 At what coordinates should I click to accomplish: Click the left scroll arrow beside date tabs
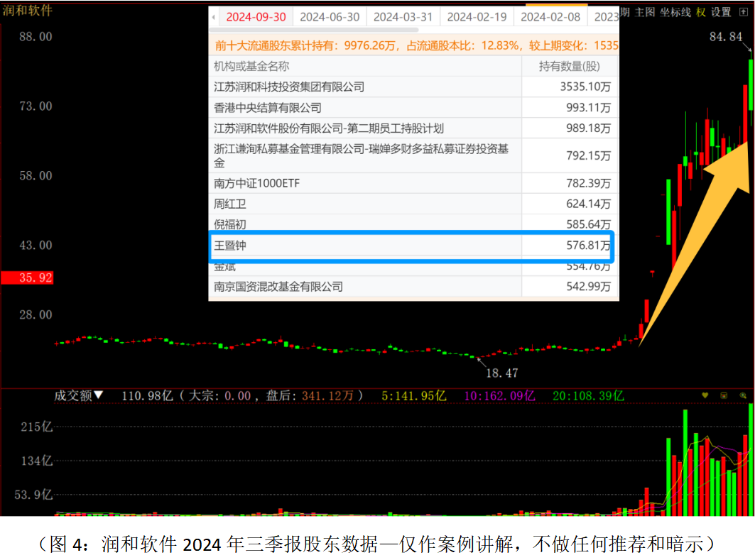tap(214, 17)
